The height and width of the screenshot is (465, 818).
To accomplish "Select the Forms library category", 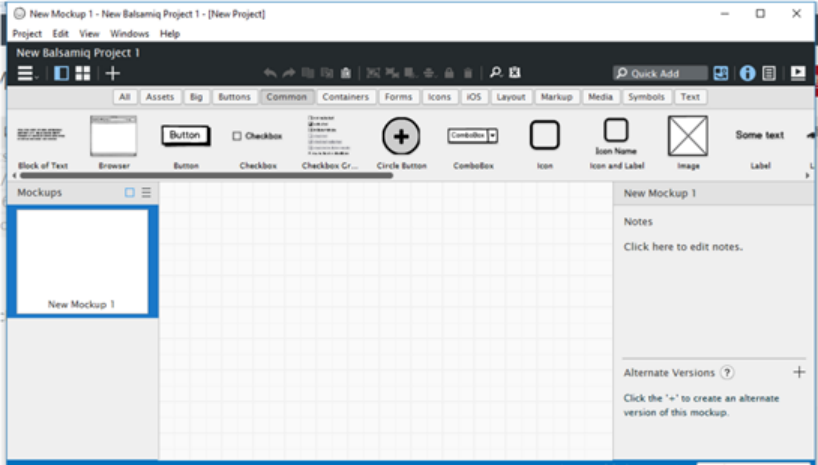I will [399, 97].
